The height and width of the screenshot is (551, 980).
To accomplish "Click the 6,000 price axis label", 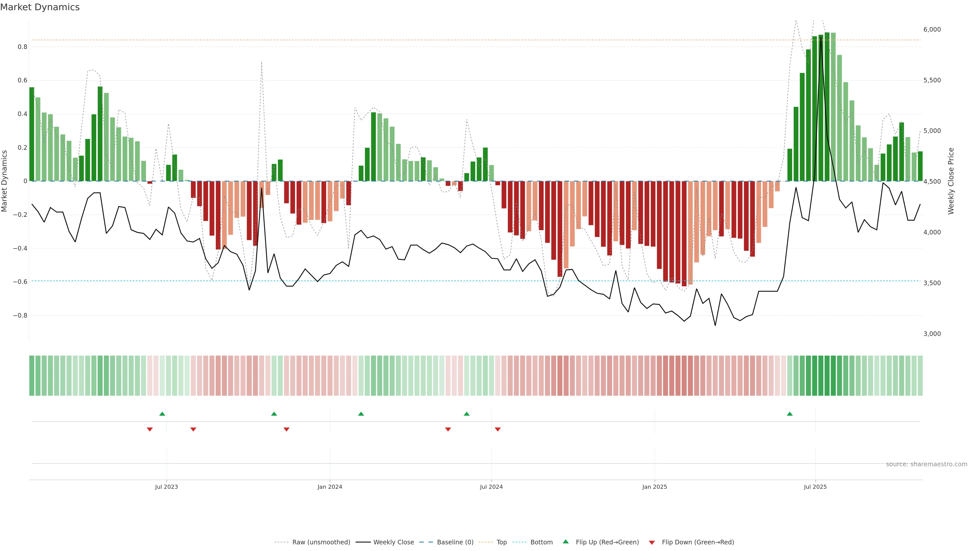I will tap(932, 30).
